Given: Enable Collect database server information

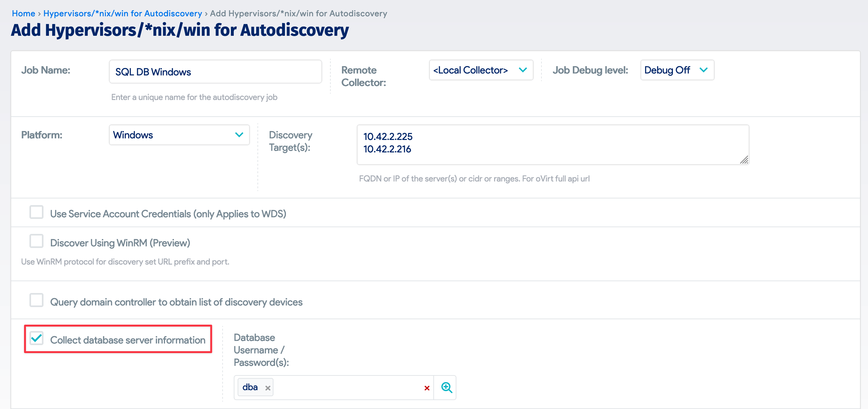Looking at the screenshot, I should [37, 339].
